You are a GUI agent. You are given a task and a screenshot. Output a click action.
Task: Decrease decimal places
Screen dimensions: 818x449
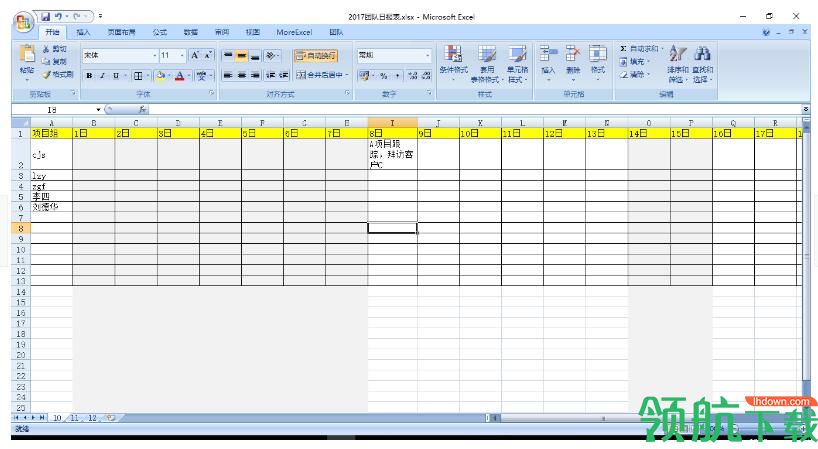click(426, 76)
